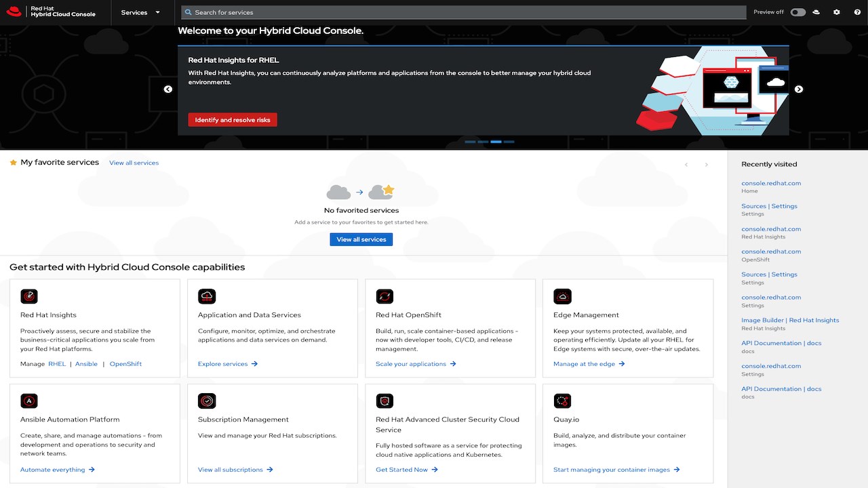Image resolution: width=868 pixels, height=488 pixels.
Task: Open the settings gear icon
Action: point(837,12)
